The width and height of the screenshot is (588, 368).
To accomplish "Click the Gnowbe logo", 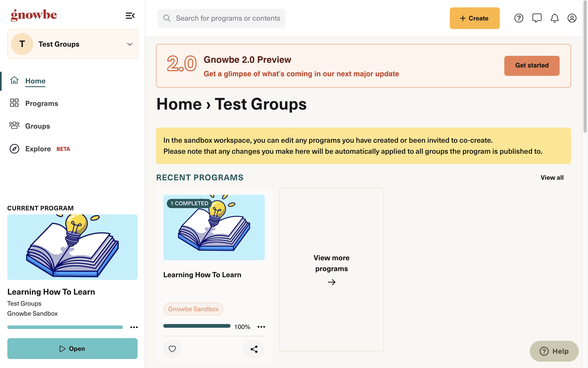I will pos(34,15).
